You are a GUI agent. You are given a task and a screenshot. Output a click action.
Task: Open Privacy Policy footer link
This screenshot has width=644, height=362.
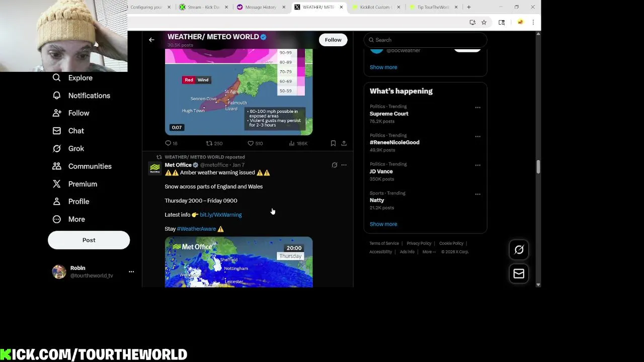point(419,243)
